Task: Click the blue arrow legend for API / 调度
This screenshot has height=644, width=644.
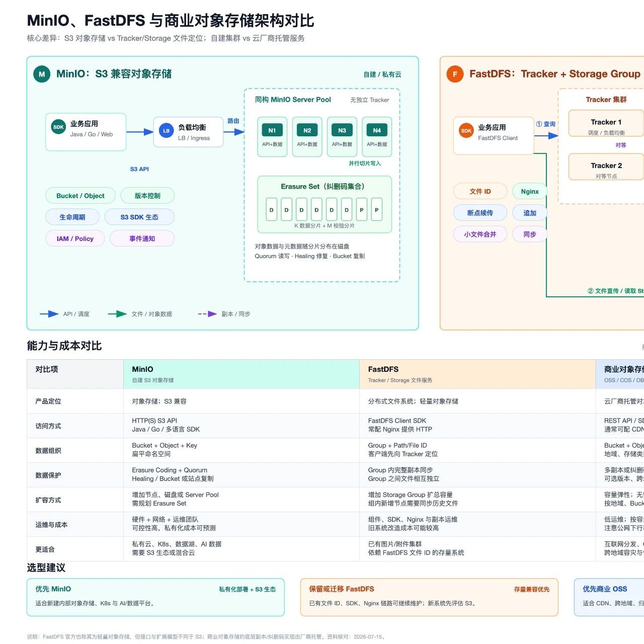Action: (49, 314)
